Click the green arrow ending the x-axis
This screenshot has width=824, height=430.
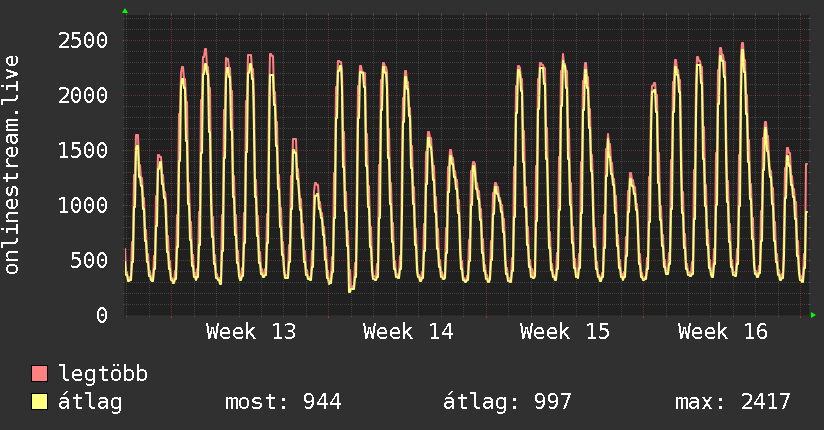tap(813, 315)
